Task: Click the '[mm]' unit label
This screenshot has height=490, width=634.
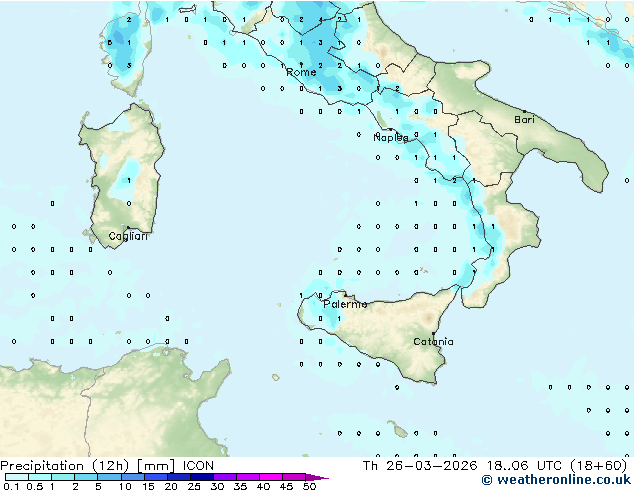Action: tap(156, 466)
